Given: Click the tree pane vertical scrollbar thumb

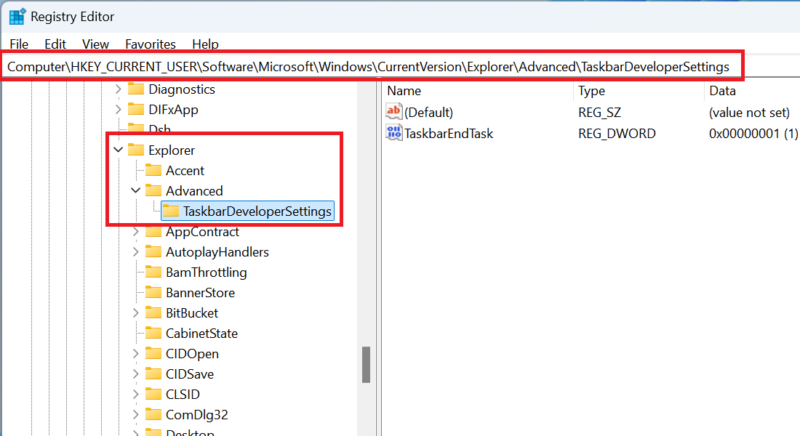Looking at the screenshot, I should click(366, 365).
